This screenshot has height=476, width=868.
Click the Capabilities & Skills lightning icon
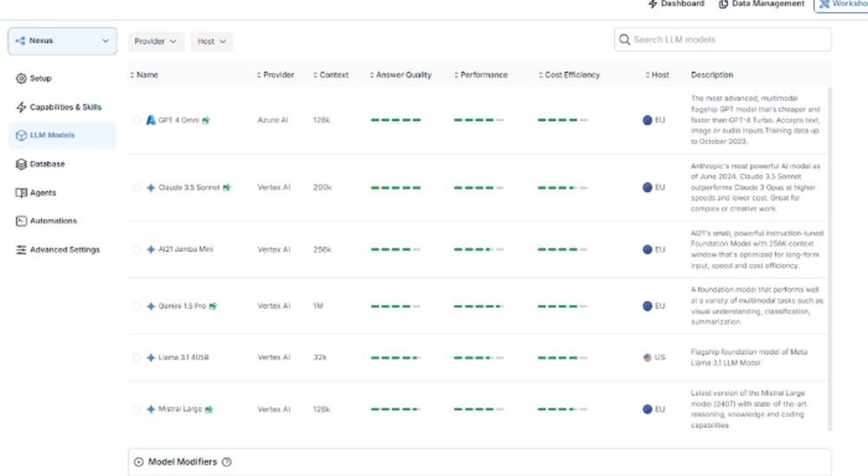tap(21, 107)
